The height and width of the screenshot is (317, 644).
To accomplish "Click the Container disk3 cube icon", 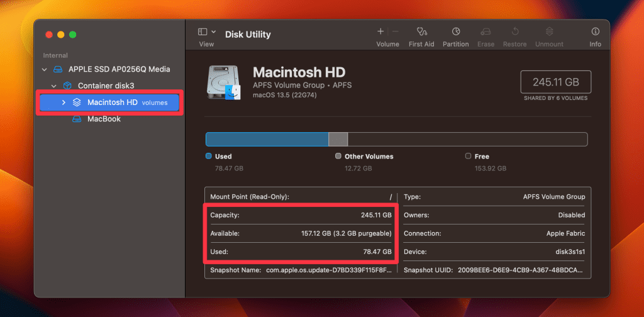I will point(67,86).
